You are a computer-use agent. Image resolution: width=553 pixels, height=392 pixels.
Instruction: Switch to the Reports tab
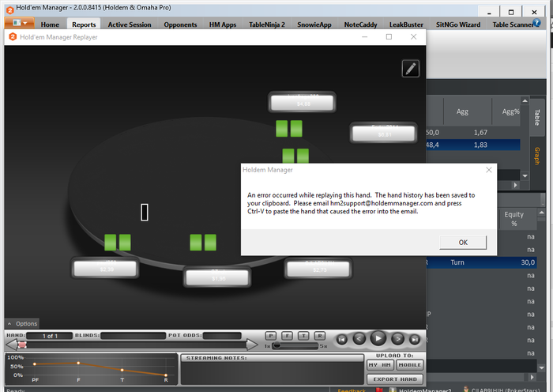[84, 24]
